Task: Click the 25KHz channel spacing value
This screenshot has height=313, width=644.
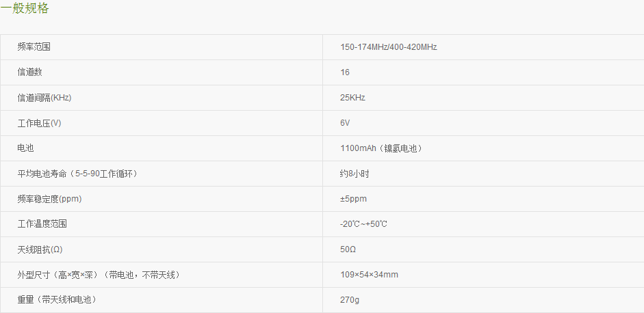Action: click(x=352, y=98)
